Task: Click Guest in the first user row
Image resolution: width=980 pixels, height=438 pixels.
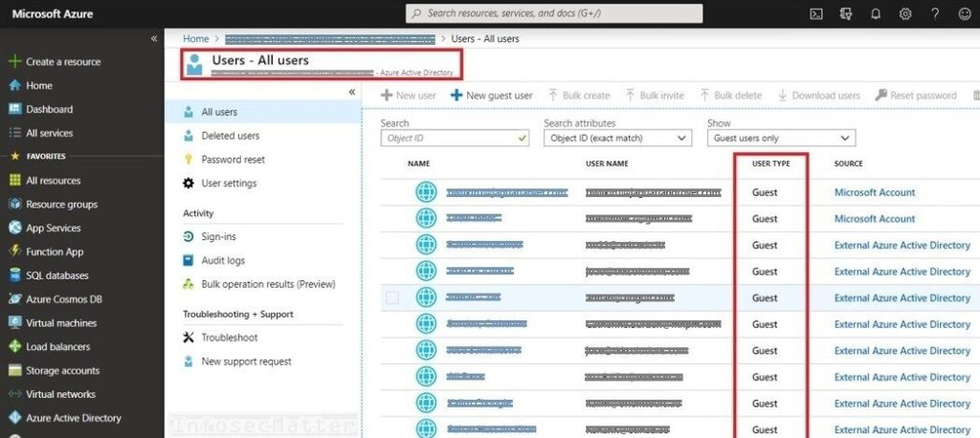Action: (765, 192)
